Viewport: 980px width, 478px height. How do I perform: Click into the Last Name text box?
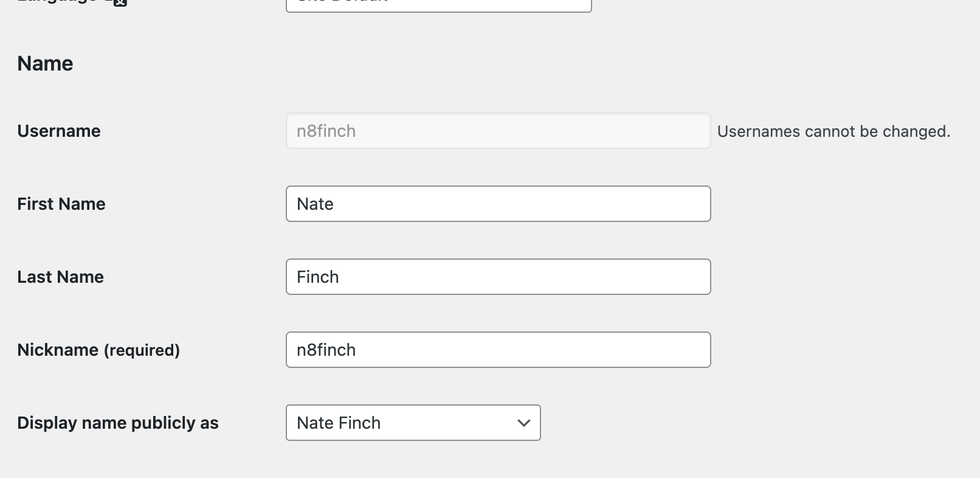click(498, 277)
